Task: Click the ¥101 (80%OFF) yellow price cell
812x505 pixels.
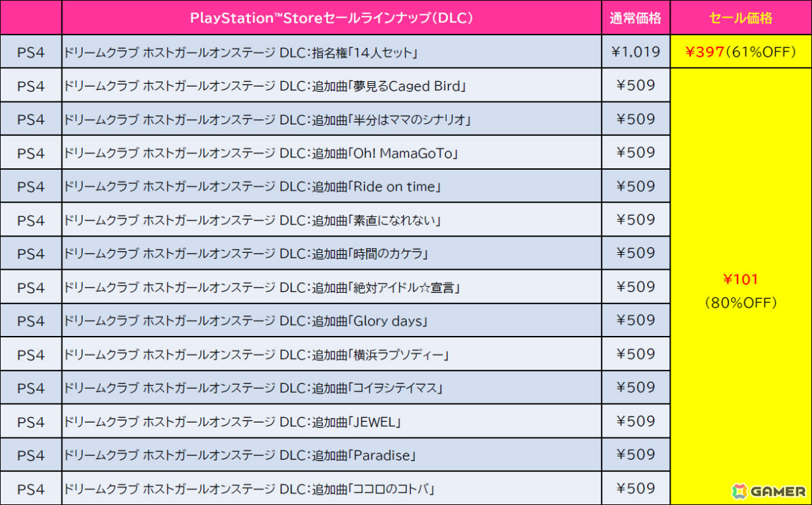Action: pos(741,287)
